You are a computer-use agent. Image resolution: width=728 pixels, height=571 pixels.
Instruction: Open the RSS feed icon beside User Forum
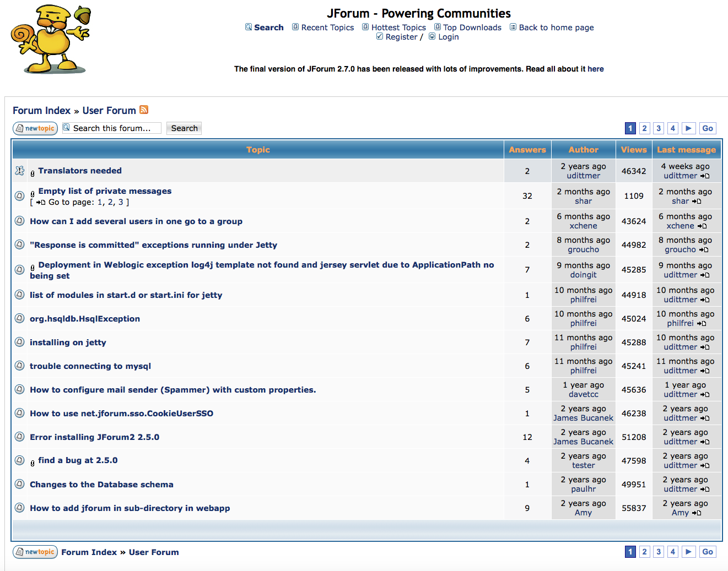pyautogui.click(x=144, y=110)
